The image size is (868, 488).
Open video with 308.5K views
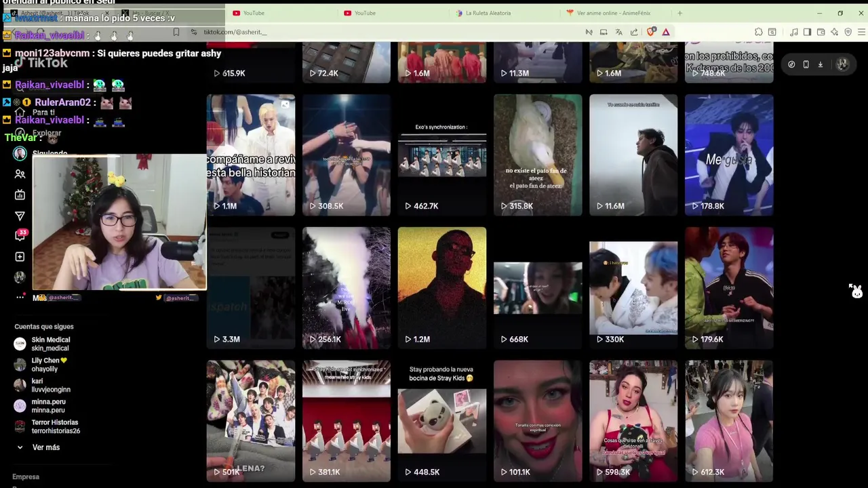pyautogui.click(x=347, y=155)
